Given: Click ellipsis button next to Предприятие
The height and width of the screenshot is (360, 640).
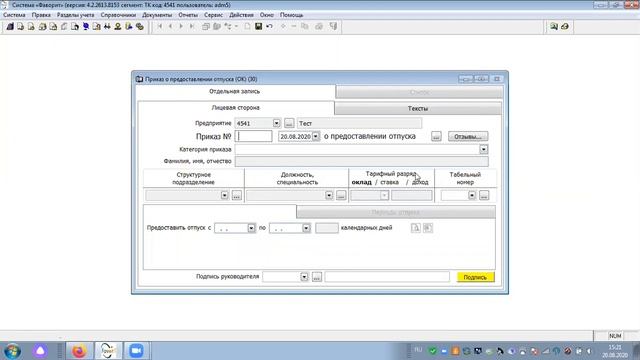Looking at the screenshot, I should (x=289, y=123).
